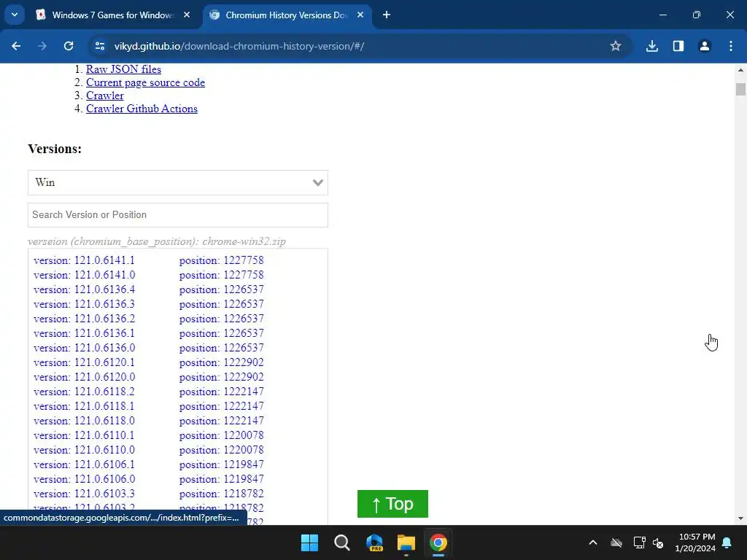Screen dimensions: 747x560
Task: Open the tab search dropdown
Action: tap(15, 15)
